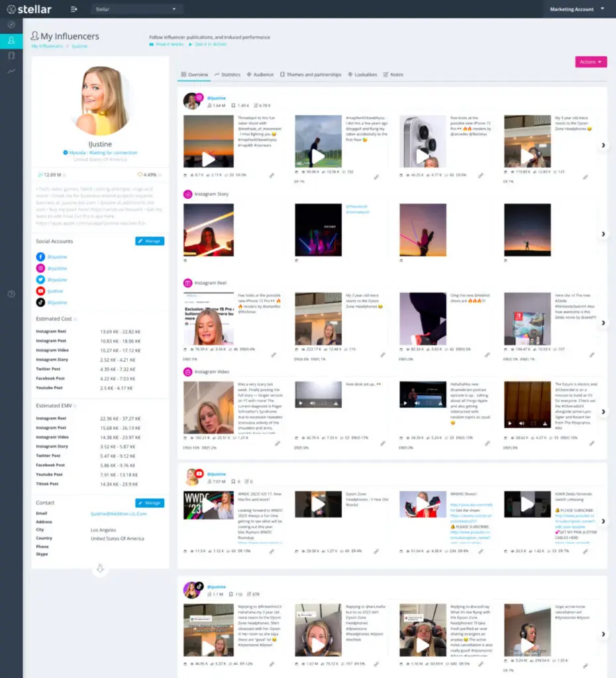
Task: Collapse sidebar using the header menu icon
Action: pyautogui.click(x=74, y=9)
